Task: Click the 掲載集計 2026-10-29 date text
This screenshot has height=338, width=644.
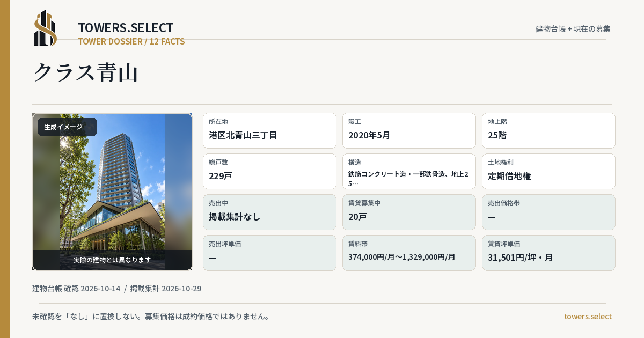Action: point(166,289)
